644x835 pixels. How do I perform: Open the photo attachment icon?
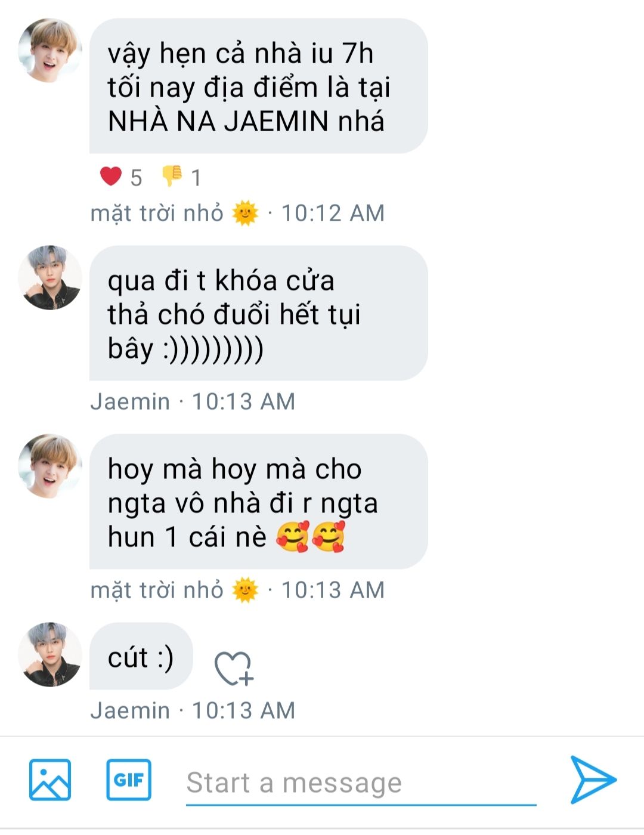click(50, 780)
